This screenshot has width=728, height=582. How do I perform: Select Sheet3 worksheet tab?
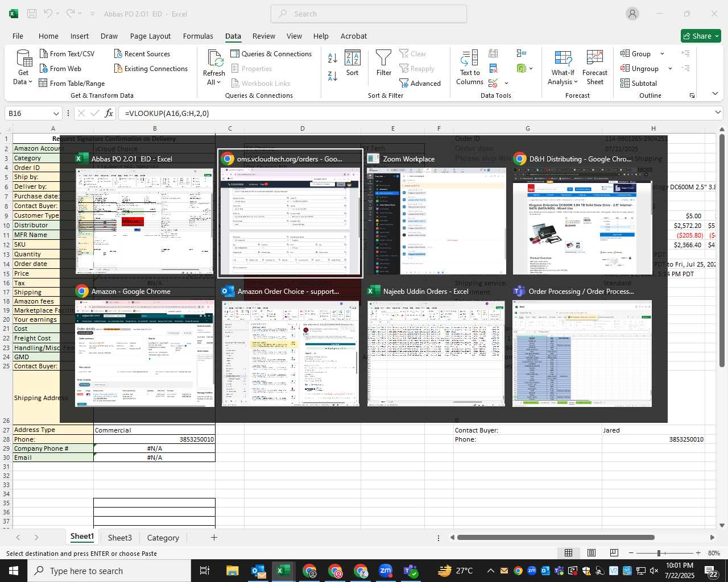119,537
